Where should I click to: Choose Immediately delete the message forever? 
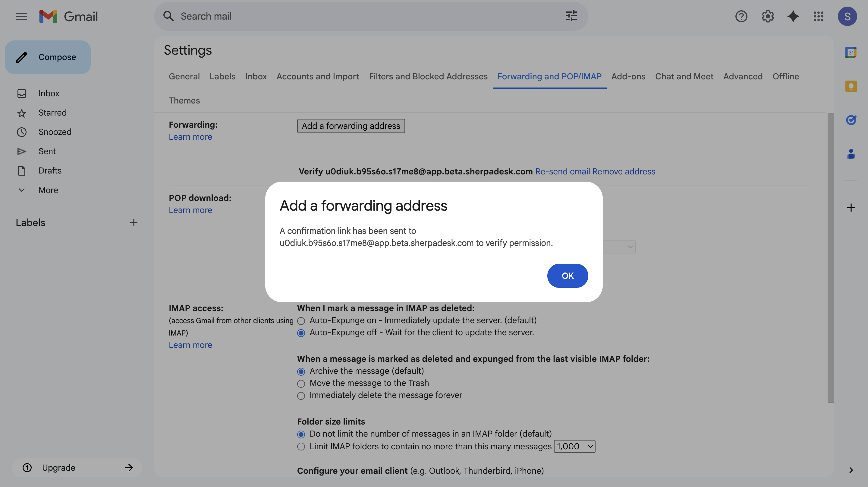tap(301, 396)
